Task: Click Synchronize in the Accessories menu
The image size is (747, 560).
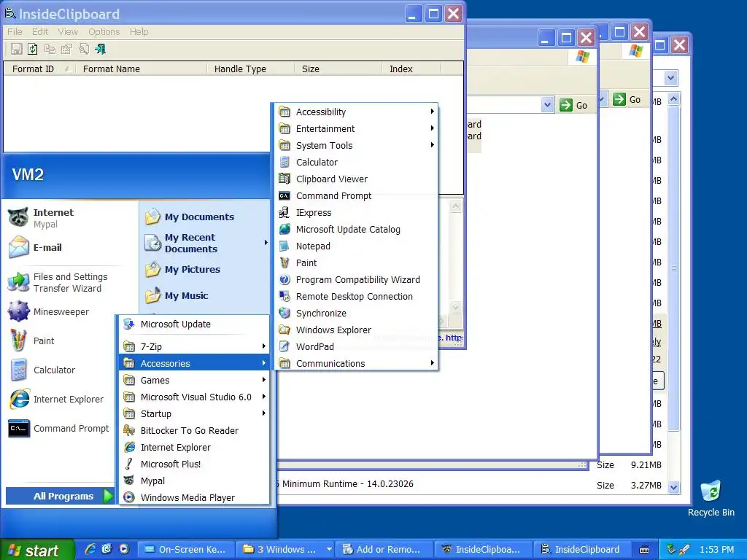Action: tap(356, 314)
